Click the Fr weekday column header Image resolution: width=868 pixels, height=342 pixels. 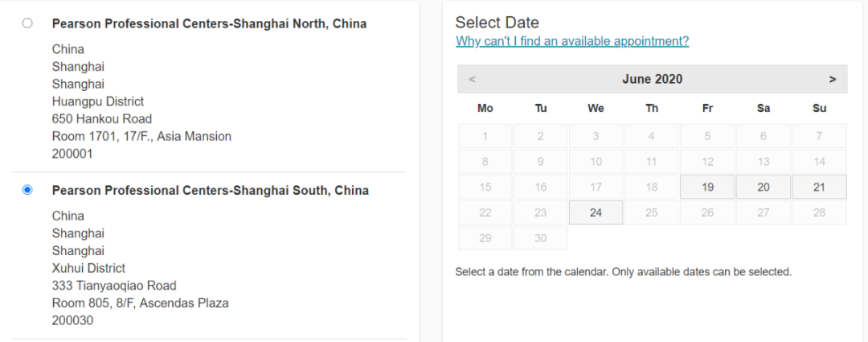[707, 108]
